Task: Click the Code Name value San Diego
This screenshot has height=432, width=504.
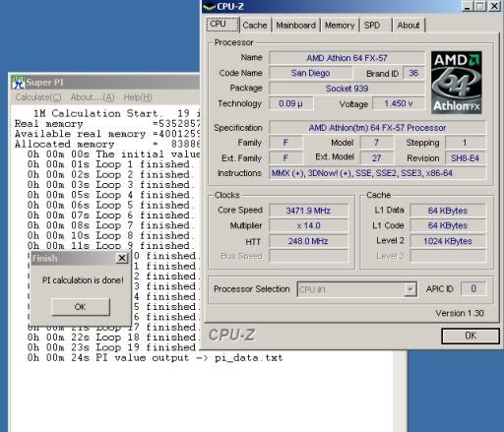Action: (310, 73)
